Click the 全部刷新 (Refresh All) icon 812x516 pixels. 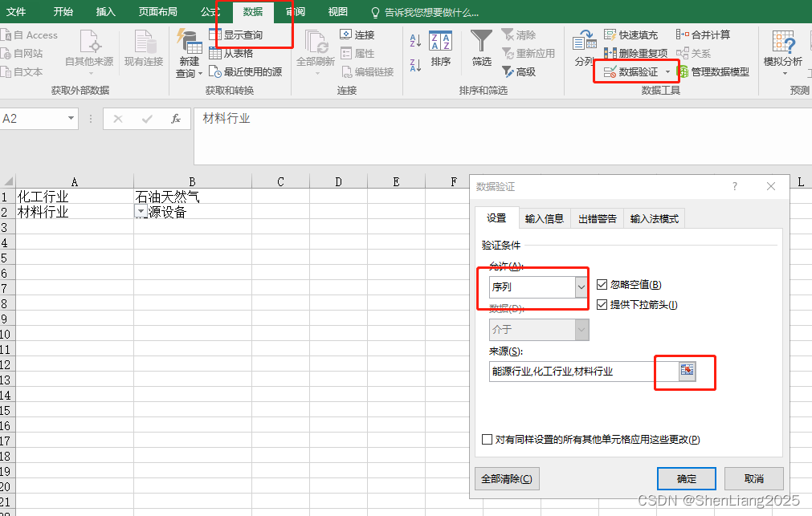coord(314,48)
